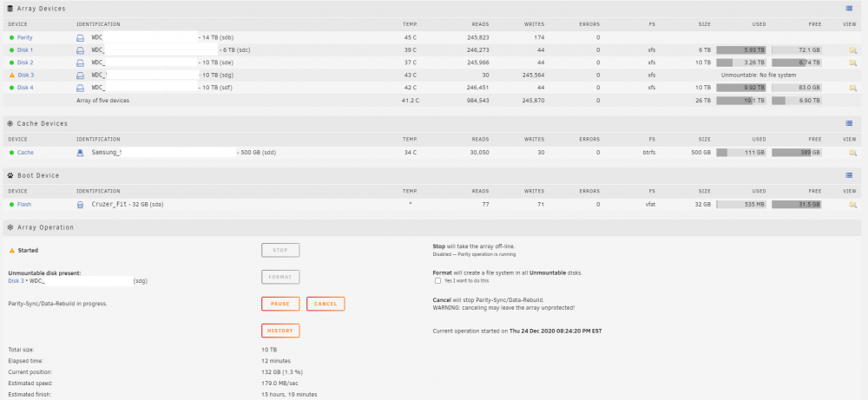Click Cache used space bar 111 GB
Image resolution: width=868 pixels, height=400 pixels.
coord(741,152)
